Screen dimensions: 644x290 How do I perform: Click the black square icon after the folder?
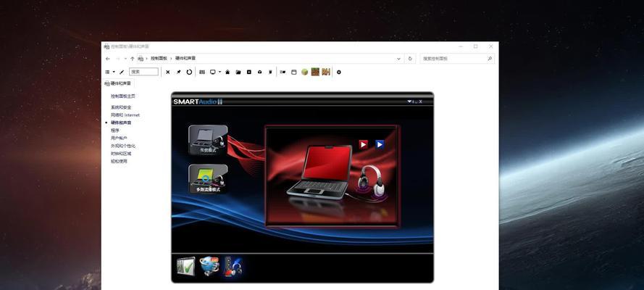coord(249,72)
